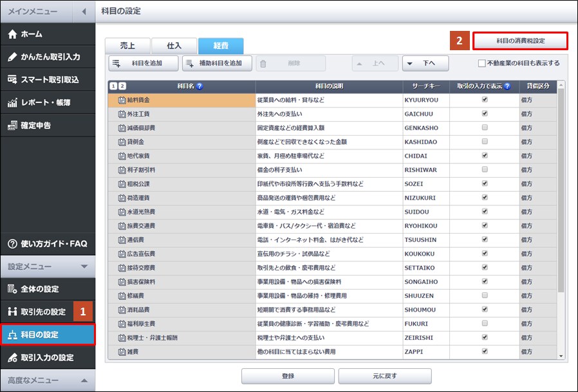This screenshot has width=578, height=392.
Task: Switch to the 売上 tab
Action: (127, 46)
